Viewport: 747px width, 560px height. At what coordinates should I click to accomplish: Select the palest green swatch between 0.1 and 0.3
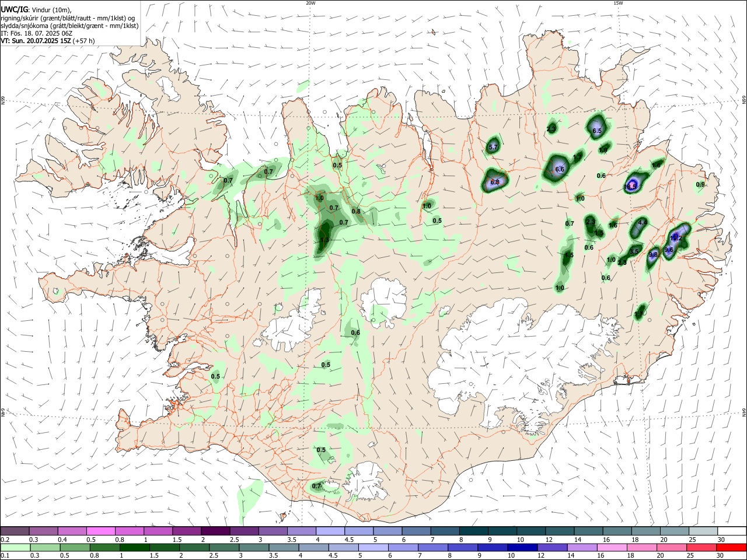(x=15, y=547)
